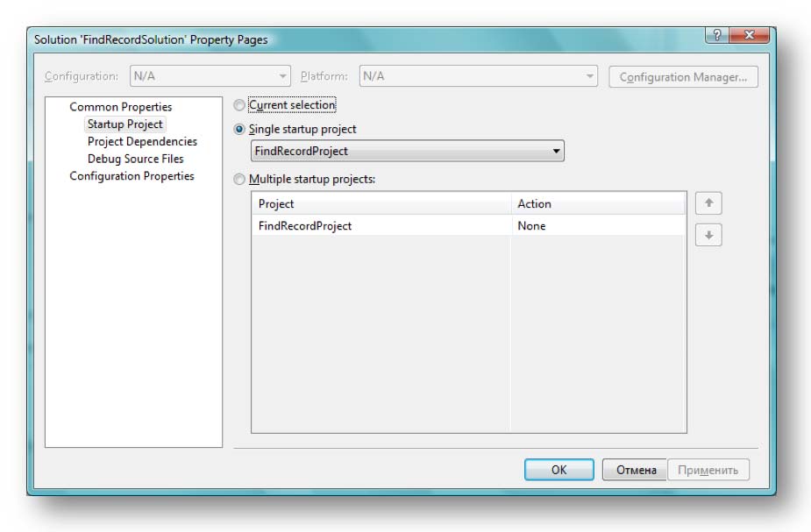This screenshot has height=532, width=811.
Task: Close the Property Pages dialog
Action: 749,35
